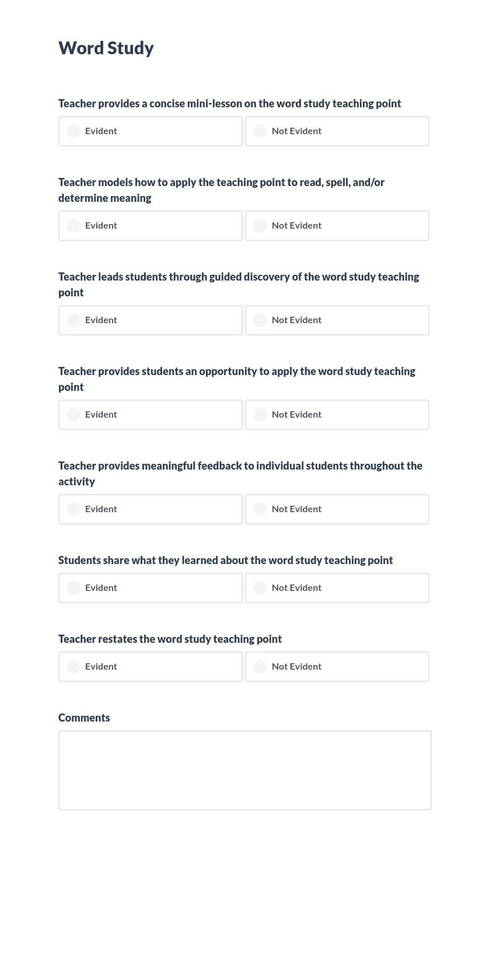490x980 pixels.
Task: Click the Comments section label
Action: pyautogui.click(x=84, y=717)
